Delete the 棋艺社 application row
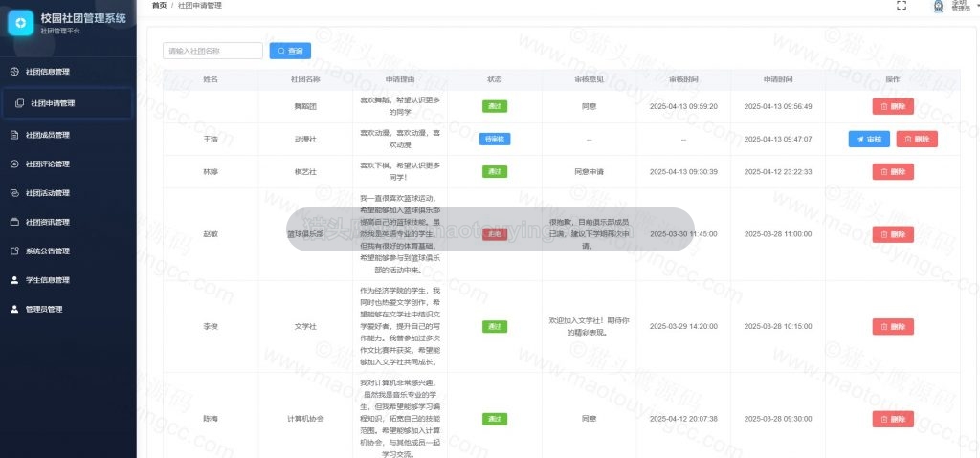Image resolution: width=980 pixels, height=458 pixels. [893, 171]
